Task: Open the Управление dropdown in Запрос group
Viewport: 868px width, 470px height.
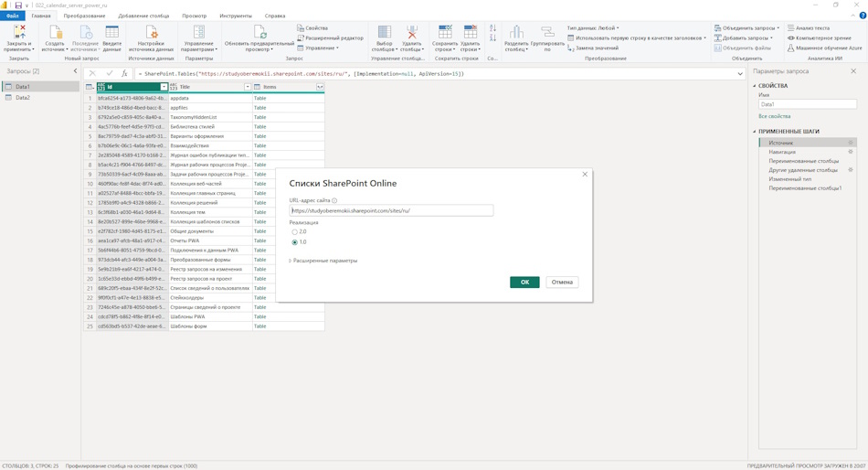Action: pyautogui.click(x=318, y=48)
